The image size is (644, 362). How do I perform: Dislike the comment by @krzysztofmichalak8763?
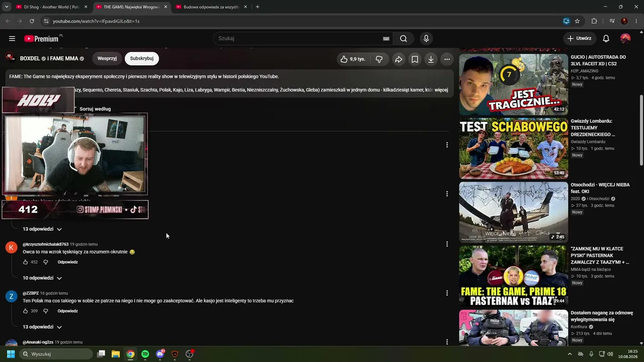(45, 262)
